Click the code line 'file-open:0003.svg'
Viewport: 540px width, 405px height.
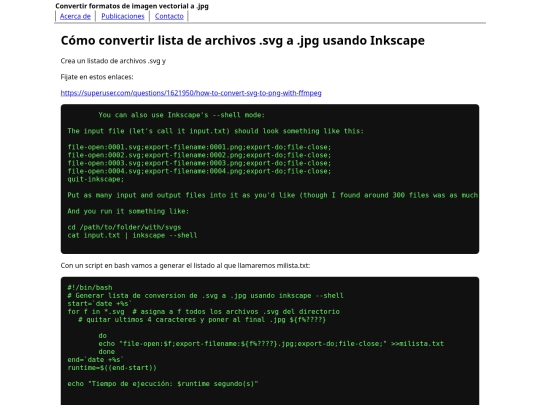[199, 163]
